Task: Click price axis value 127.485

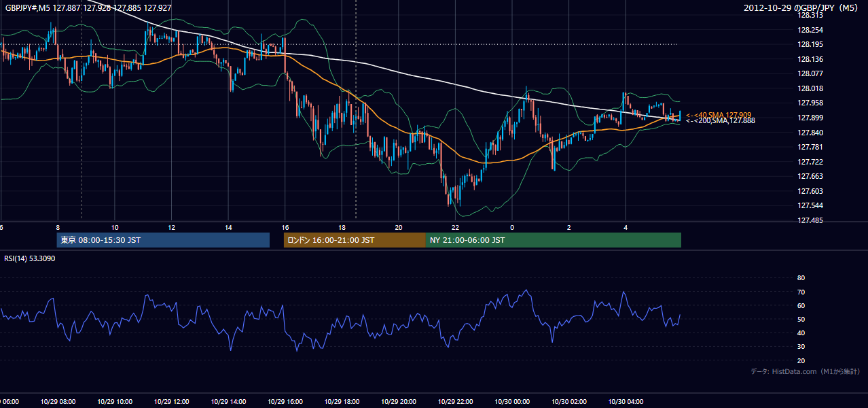Action: [x=810, y=220]
